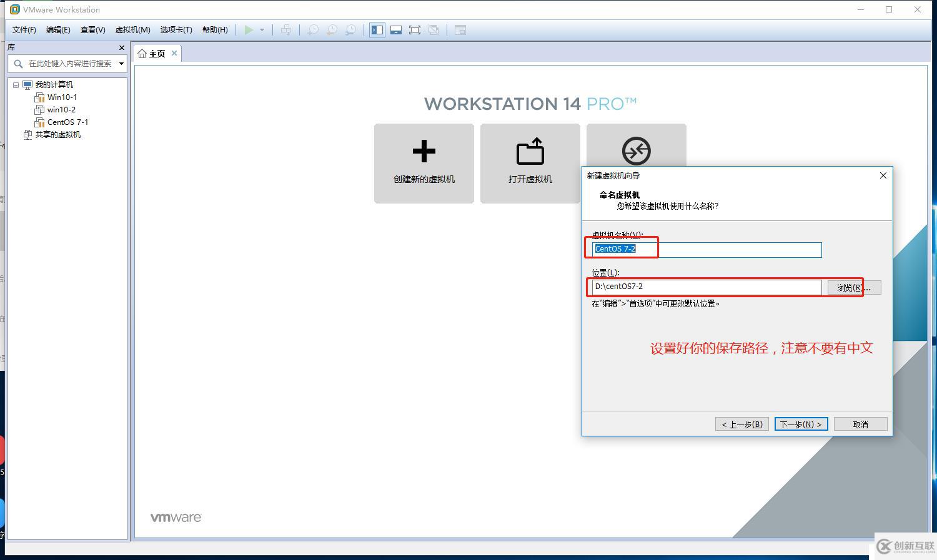937x560 pixels.
Task: Open the power options dropdown arrow
Action: [262, 30]
